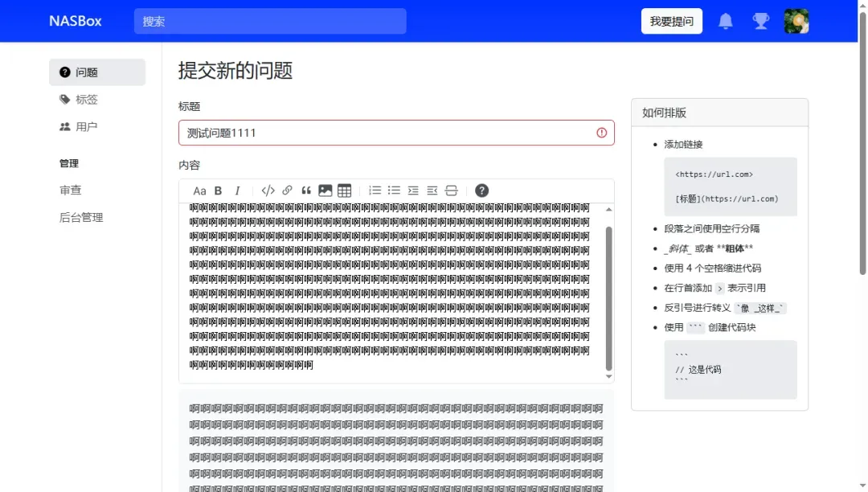The height and width of the screenshot is (492, 868).
Task: Open the user avatar menu
Action: tap(796, 22)
